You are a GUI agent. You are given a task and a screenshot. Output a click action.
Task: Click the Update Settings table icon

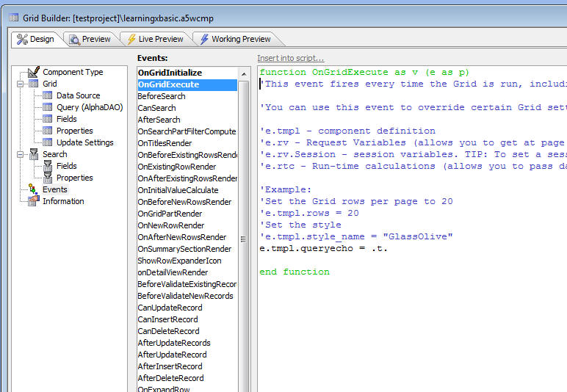(47, 142)
